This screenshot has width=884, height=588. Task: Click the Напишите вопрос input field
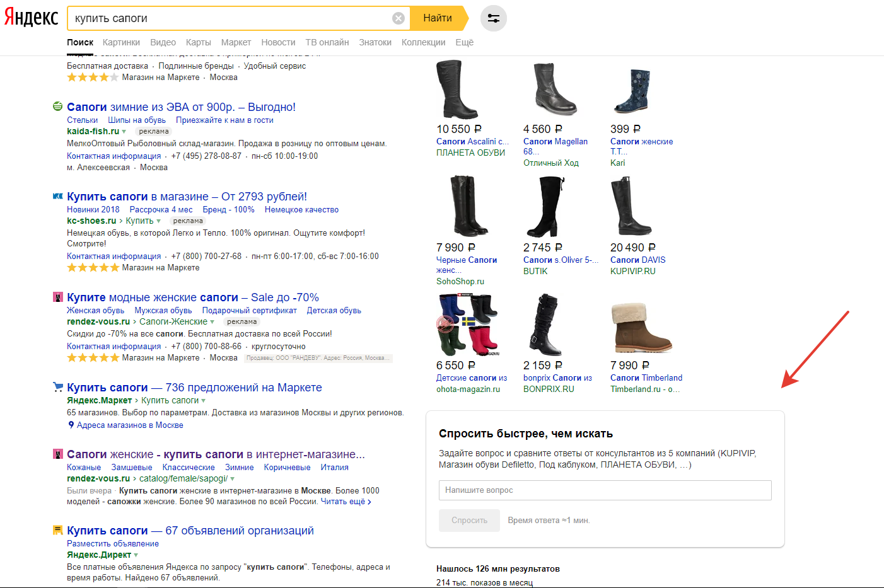coord(605,490)
